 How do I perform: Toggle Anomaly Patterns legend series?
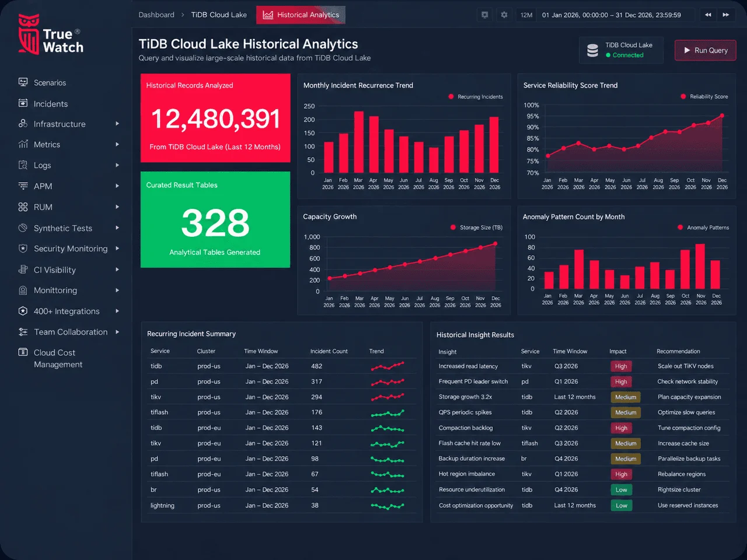[x=703, y=228]
